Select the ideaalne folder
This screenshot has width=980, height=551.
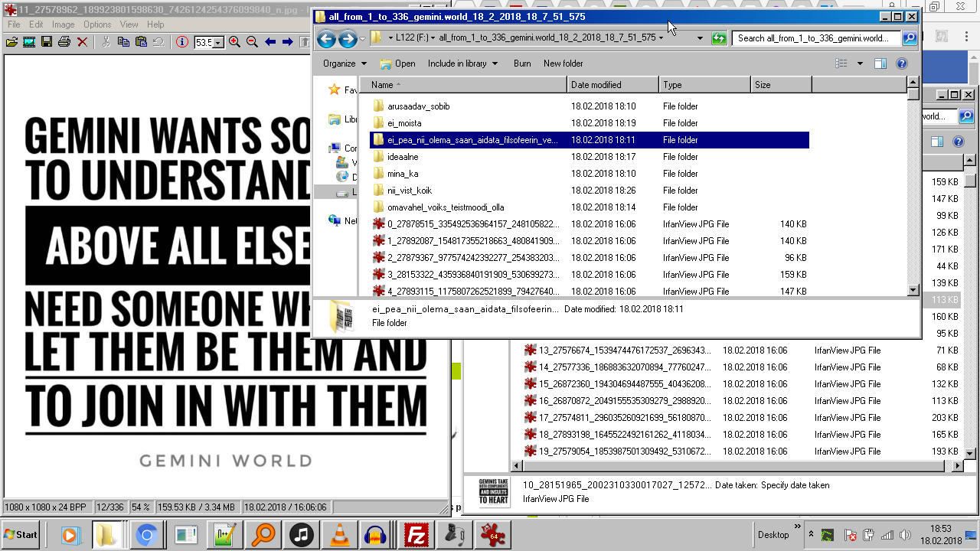pyautogui.click(x=403, y=157)
